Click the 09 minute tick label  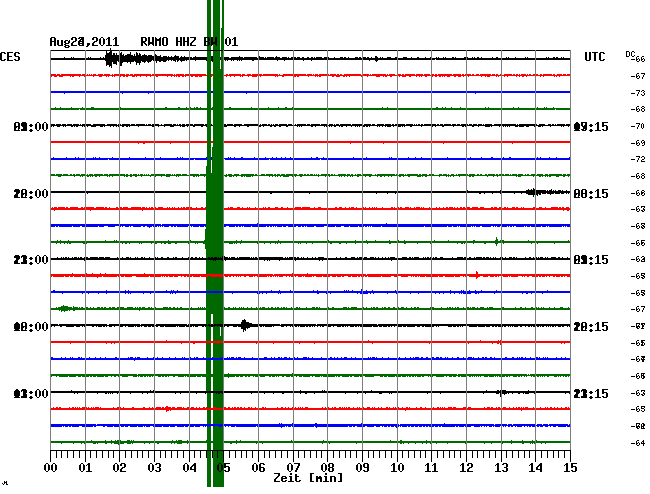pos(362,468)
